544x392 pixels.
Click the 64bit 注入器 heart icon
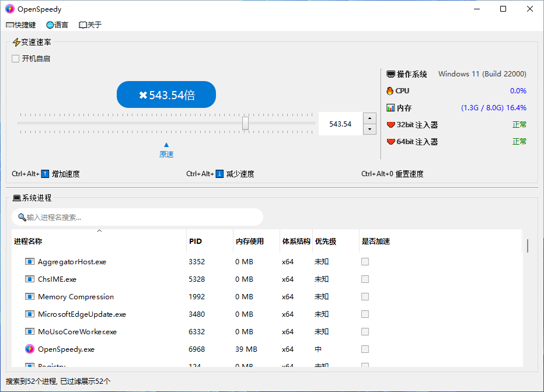click(390, 142)
